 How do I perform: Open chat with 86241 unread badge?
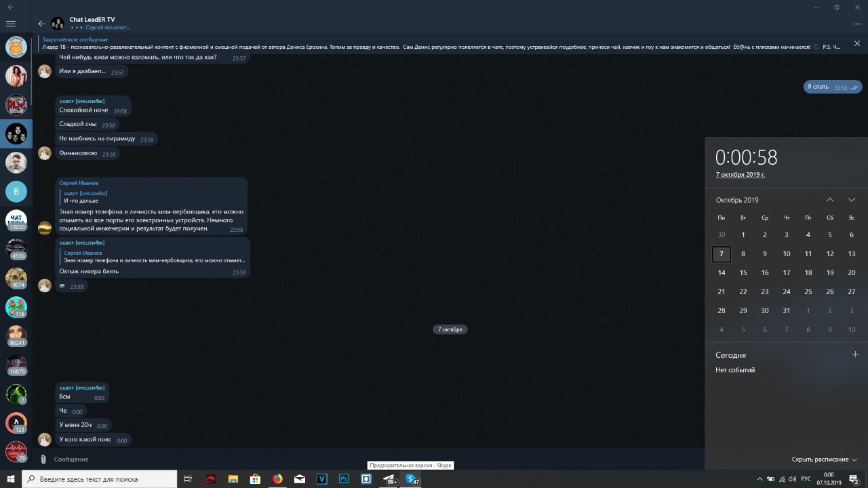[x=16, y=337]
